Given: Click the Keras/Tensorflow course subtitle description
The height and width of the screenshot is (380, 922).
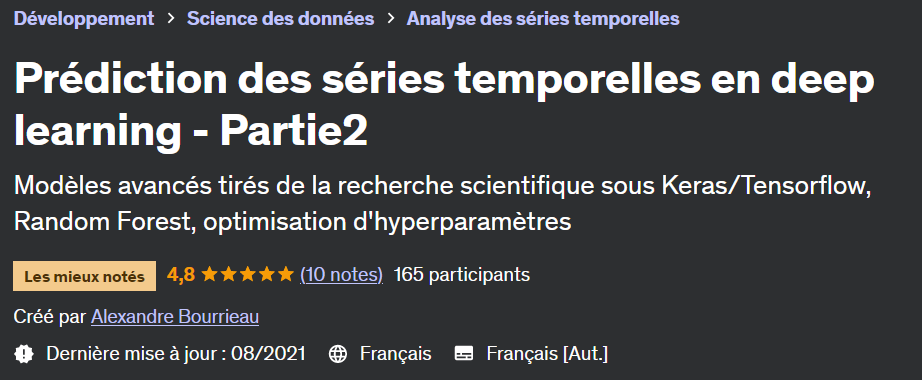Looking at the screenshot, I should 442,204.
